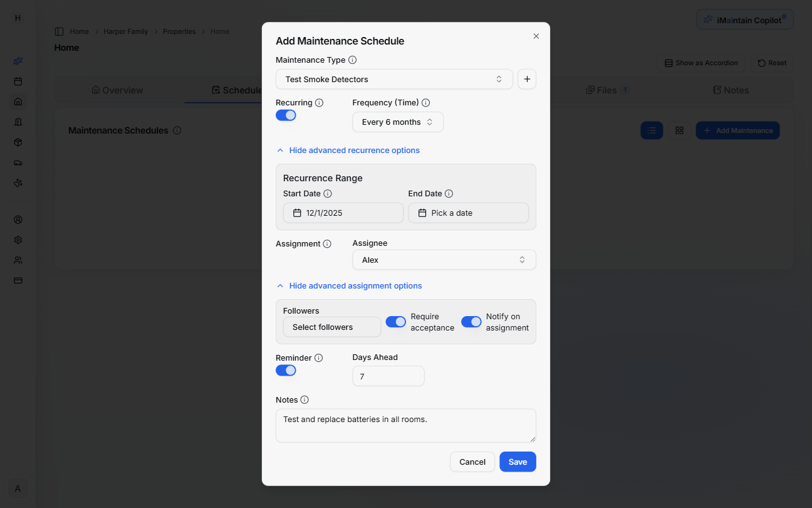The image size is (812, 508).
Task: Turn off the Recurring toggle
Action: pyautogui.click(x=286, y=115)
